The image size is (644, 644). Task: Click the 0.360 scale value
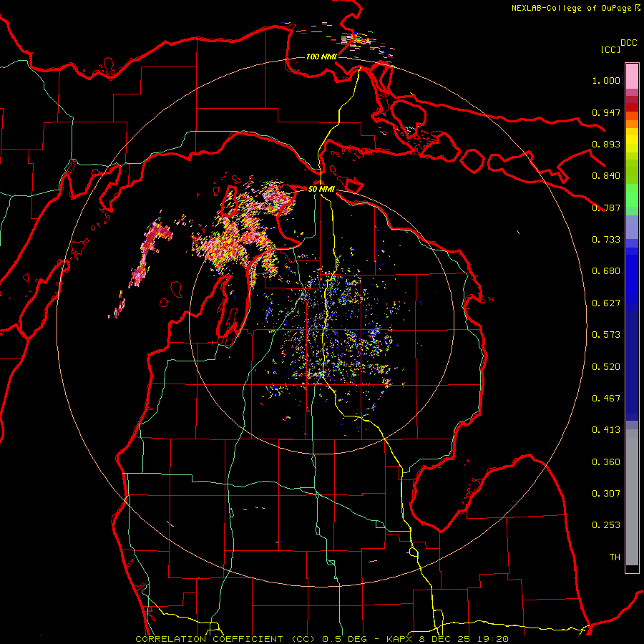click(x=606, y=462)
